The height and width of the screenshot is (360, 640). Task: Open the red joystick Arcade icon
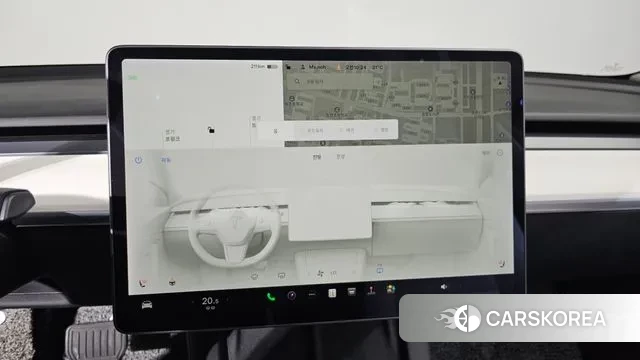pyautogui.click(x=371, y=290)
